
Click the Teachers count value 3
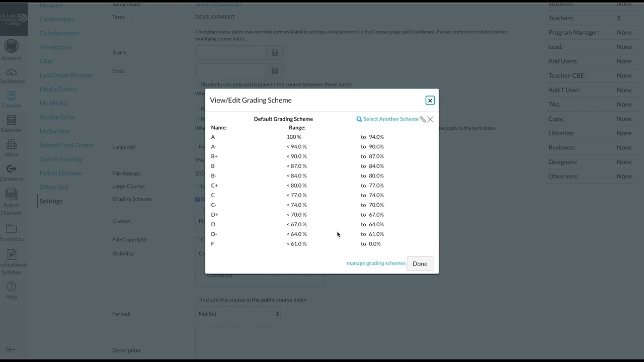tap(619, 18)
